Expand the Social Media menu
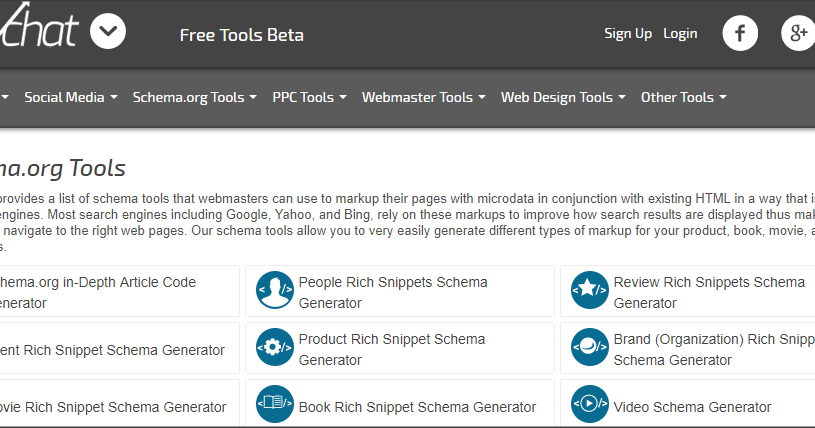Screen dimensions: 815x428 tap(71, 97)
